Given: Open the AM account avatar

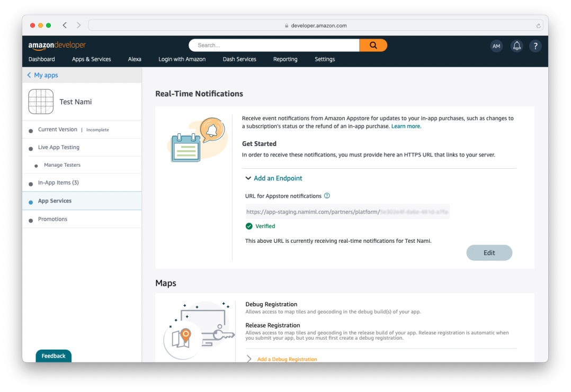Looking at the screenshot, I should coord(496,46).
